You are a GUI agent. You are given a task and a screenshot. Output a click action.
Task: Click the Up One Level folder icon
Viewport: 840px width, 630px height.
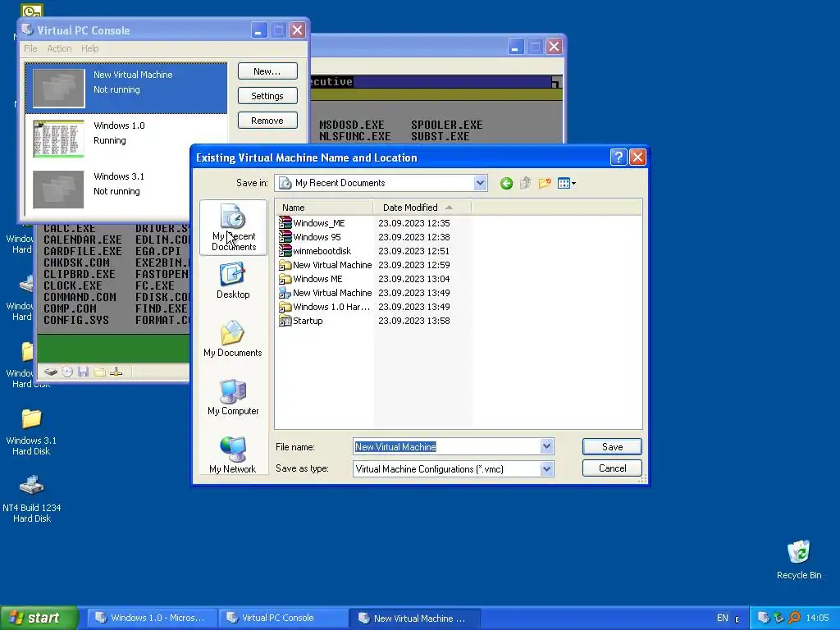[525, 183]
